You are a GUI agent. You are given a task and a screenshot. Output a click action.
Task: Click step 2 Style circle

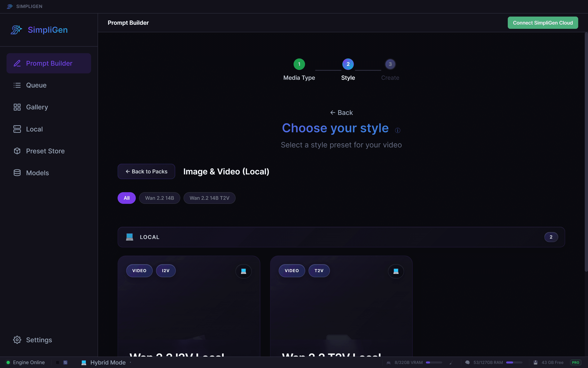point(348,64)
